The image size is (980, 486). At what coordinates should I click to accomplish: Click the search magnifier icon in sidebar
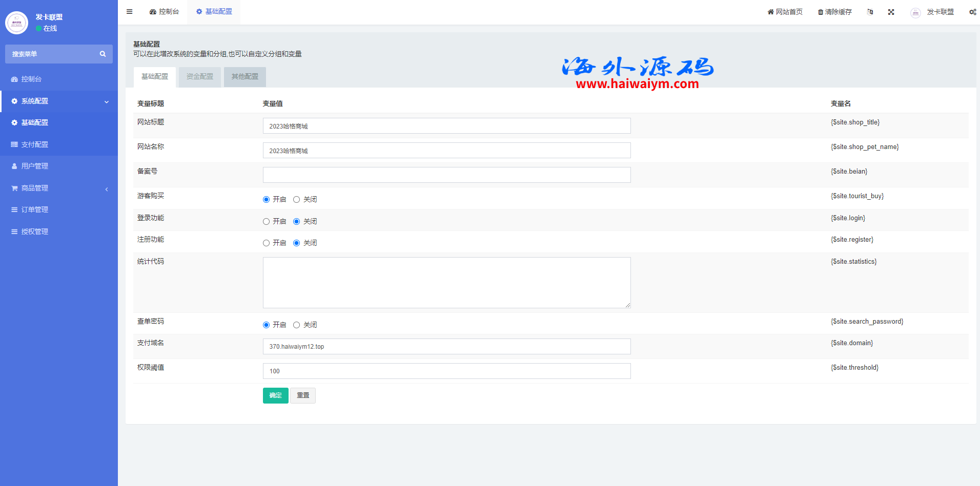103,54
